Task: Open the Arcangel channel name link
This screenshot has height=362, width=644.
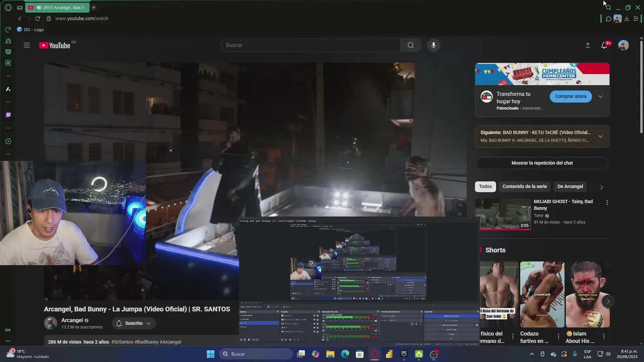Action: (72, 320)
